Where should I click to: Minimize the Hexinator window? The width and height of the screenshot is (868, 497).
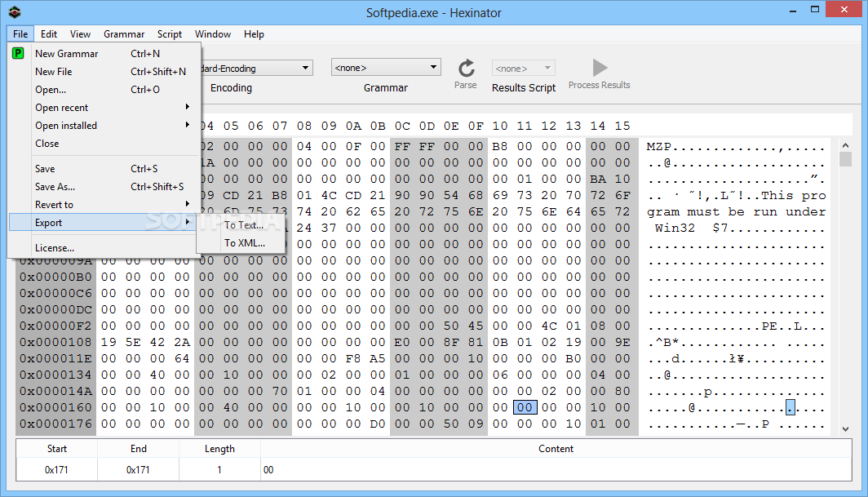point(793,10)
